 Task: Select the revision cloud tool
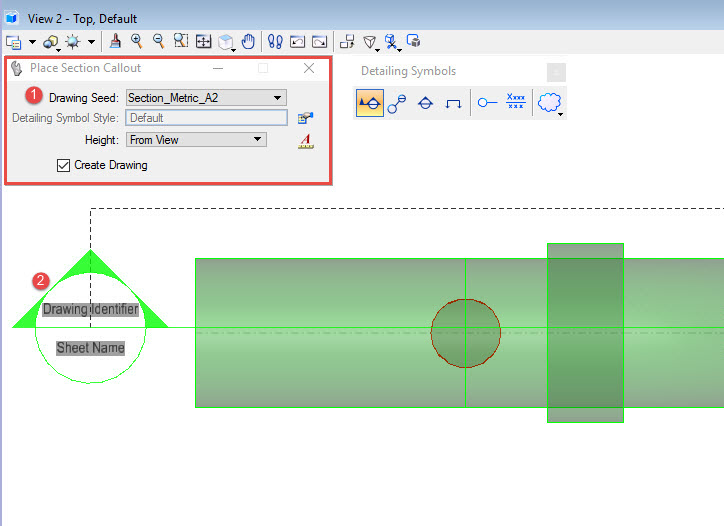(549, 103)
